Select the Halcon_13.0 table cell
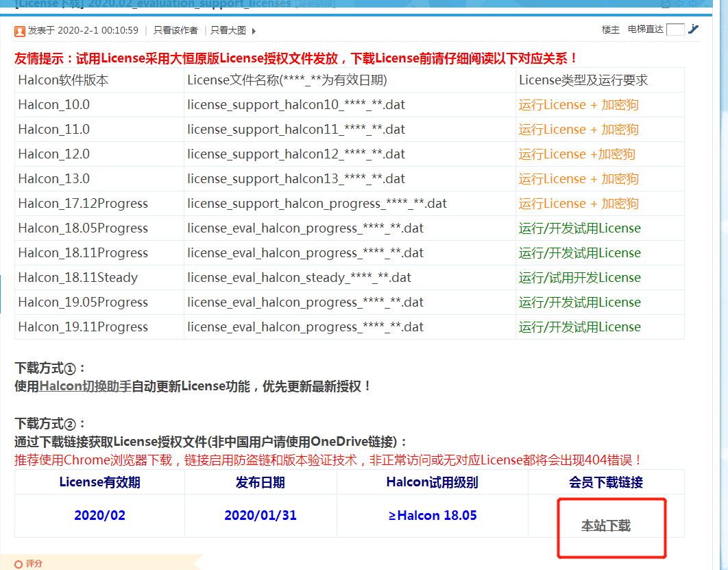Image resolution: width=728 pixels, height=570 pixels. tap(53, 178)
